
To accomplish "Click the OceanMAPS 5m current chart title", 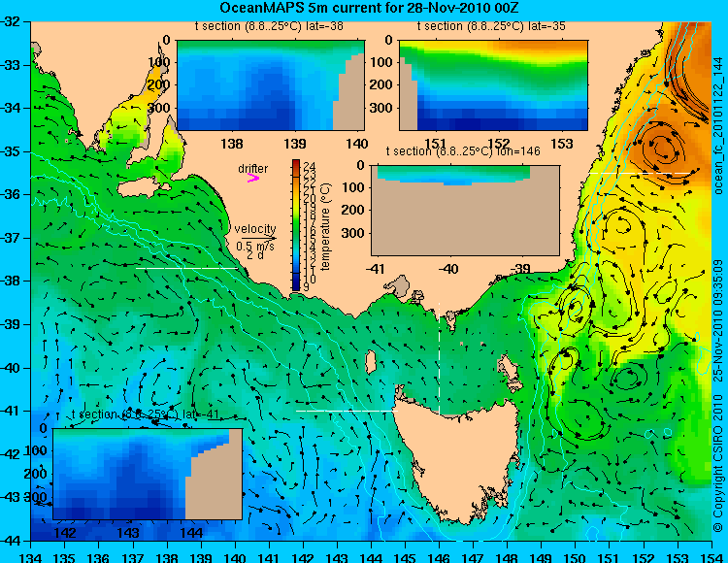I will coord(369,8).
